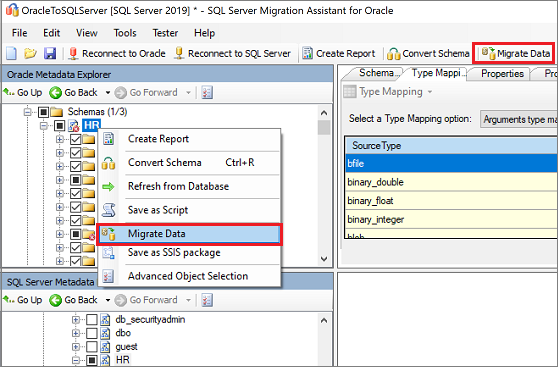
Task: Click Go Up in Oracle Metadata Explorer
Action: pos(23,93)
